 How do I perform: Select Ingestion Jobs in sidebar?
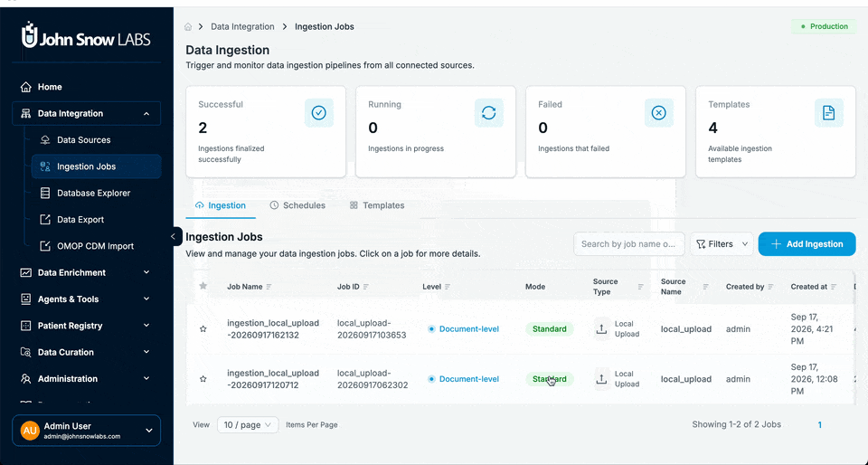97,166
